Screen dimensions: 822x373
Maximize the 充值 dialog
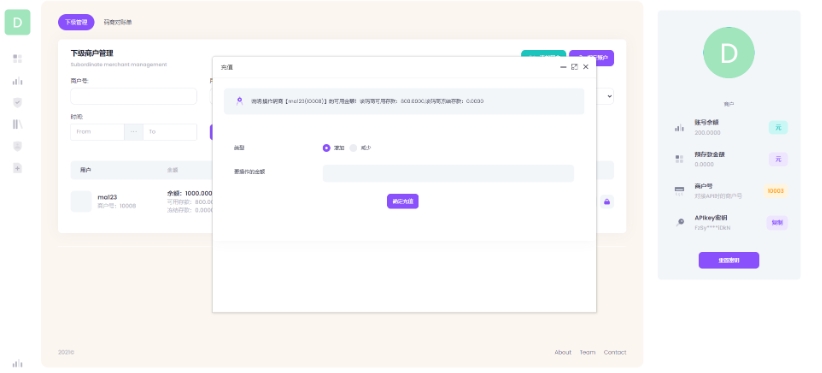(x=575, y=67)
